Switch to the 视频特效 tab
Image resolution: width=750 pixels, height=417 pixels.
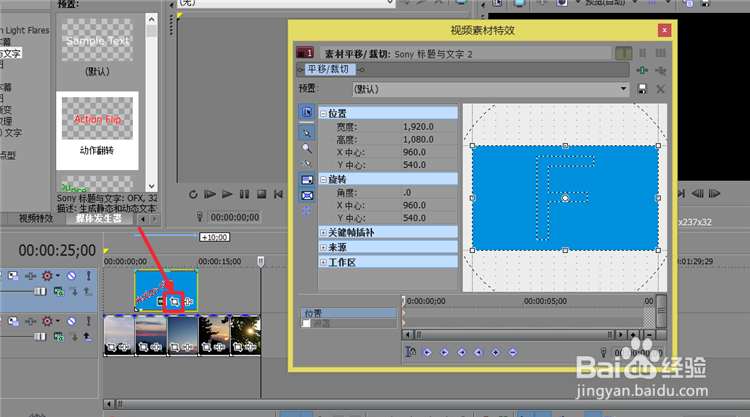coord(36,219)
